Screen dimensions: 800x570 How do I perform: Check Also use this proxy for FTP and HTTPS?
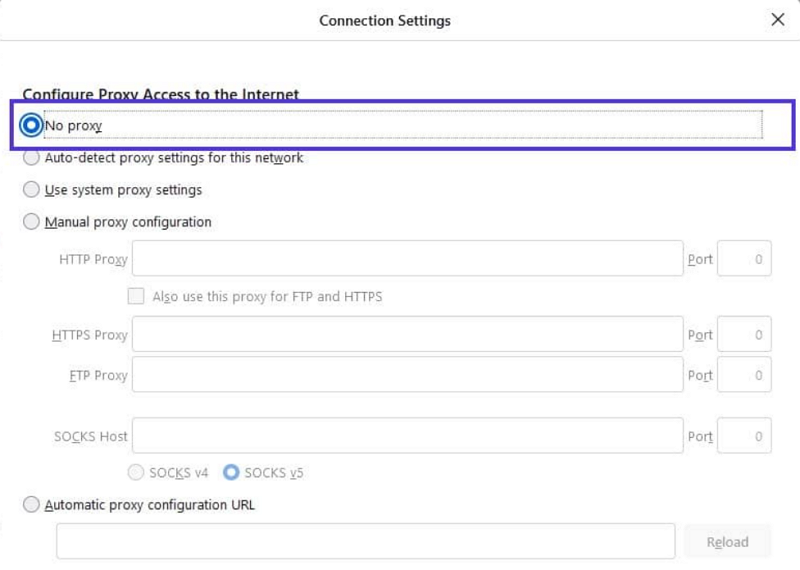(136, 296)
